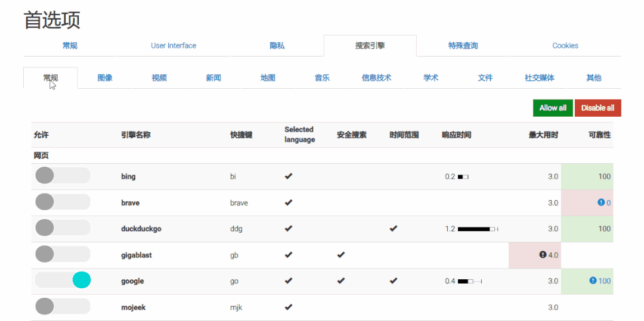Open the 常规 top-level preferences tab
Image resolution: width=644 pixels, height=321 pixels.
(x=70, y=45)
